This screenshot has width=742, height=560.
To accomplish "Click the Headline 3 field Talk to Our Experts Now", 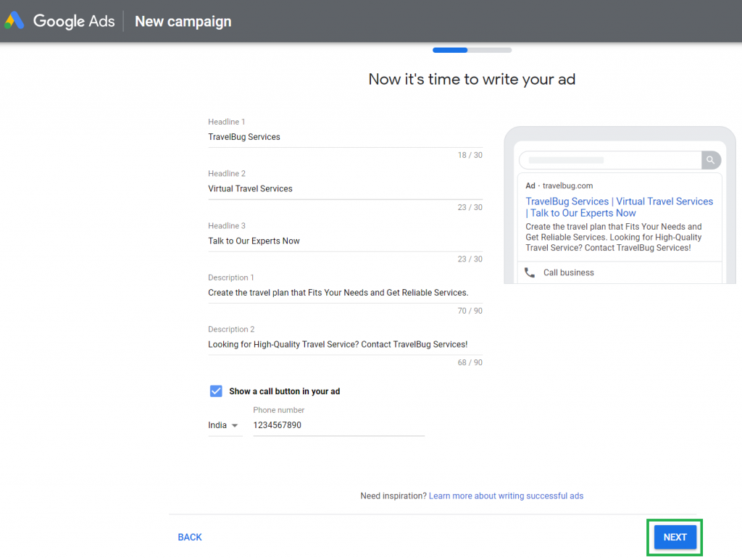I will pyautogui.click(x=345, y=241).
